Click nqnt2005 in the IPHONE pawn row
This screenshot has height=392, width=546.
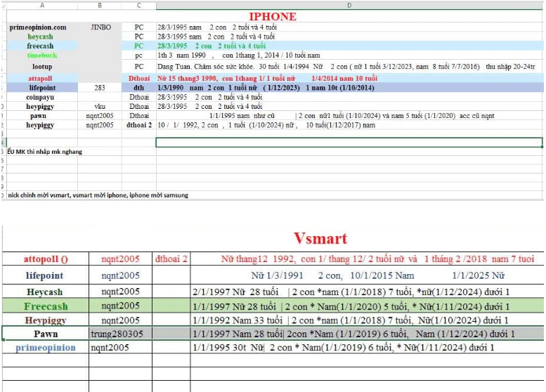click(100, 116)
